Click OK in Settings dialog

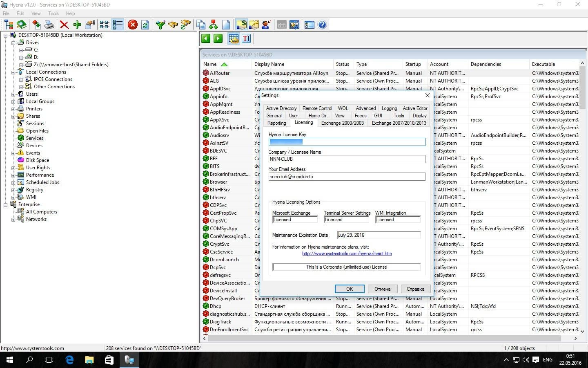tap(350, 289)
